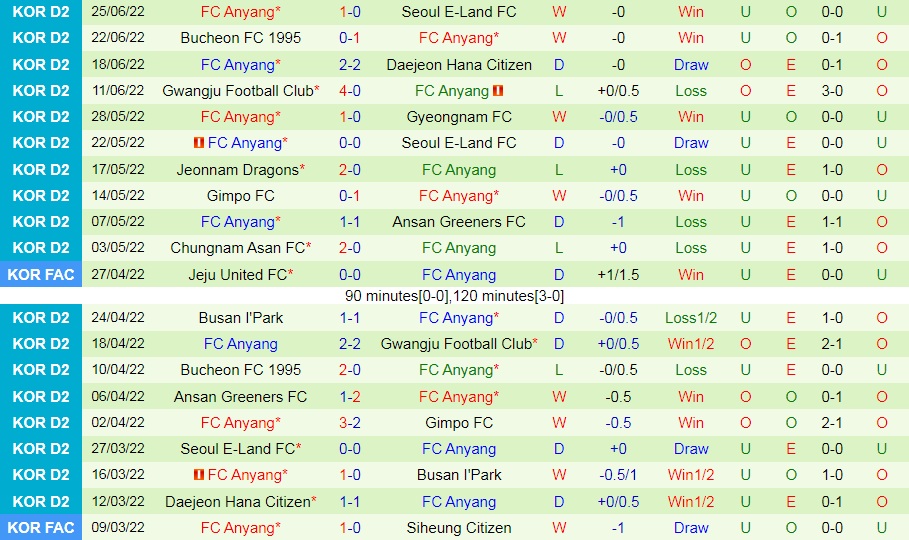This screenshot has width=909, height=540.
Task: Select Bucheon FC 1995 on the 22/06/22 row
Action: click(x=240, y=38)
